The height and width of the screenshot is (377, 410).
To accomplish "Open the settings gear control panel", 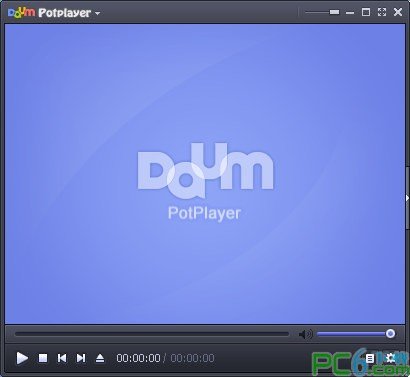I will pos(390,358).
